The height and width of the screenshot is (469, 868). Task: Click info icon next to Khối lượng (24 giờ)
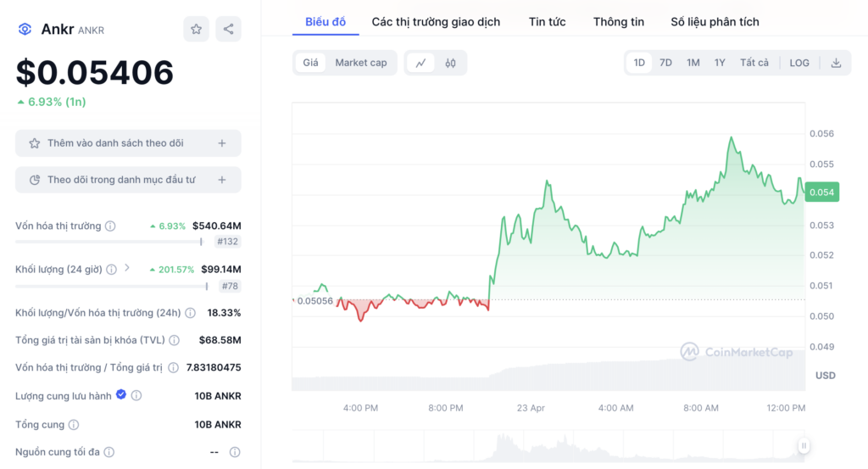(111, 270)
